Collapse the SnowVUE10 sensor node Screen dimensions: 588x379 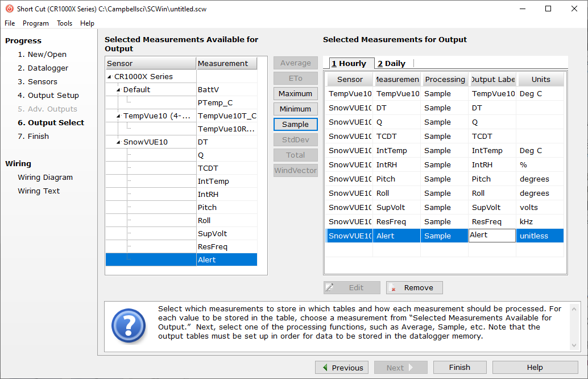119,142
